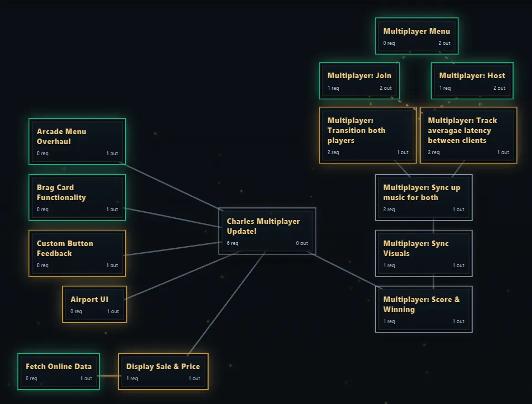
Task: Click the Sync up music for both node
Action: [x=423, y=197]
